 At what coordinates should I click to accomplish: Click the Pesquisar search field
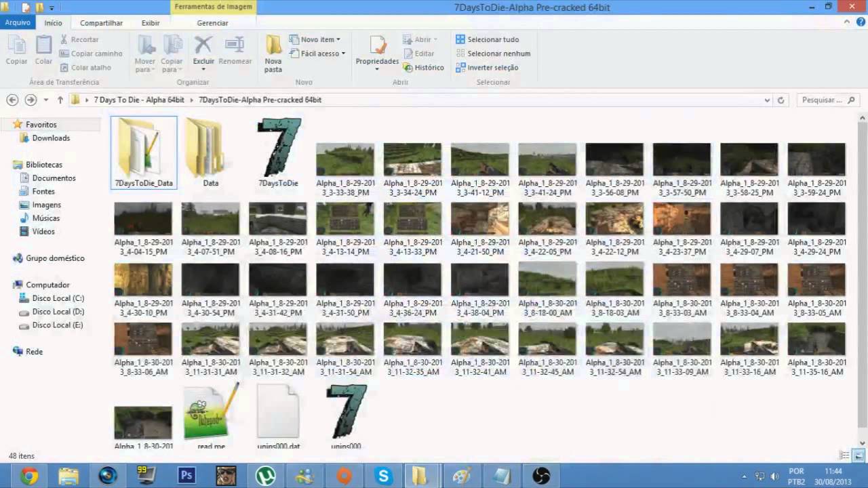(x=827, y=100)
